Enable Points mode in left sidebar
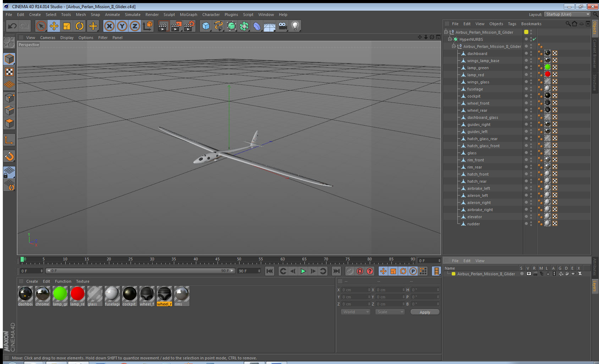The width and height of the screenshot is (599, 364). [x=9, y=98]
